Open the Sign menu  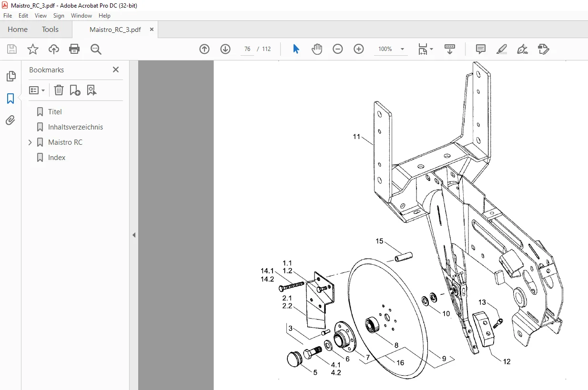pos(59,16)
